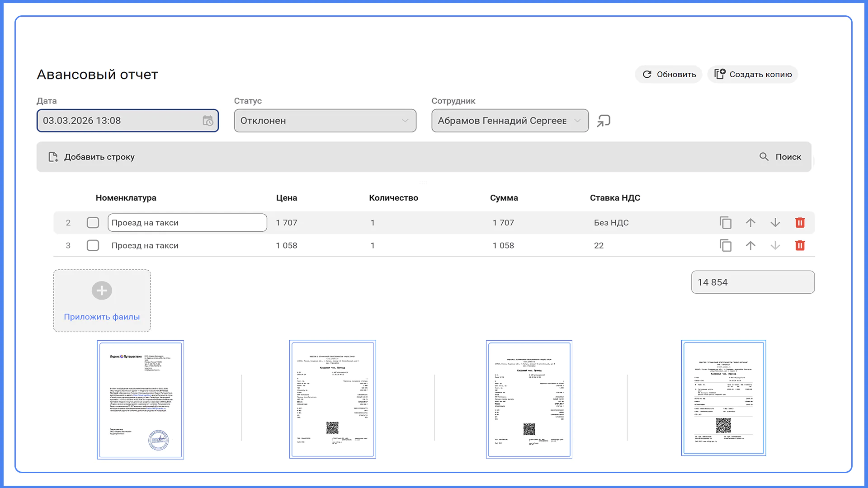Click the Создать копию button
The width and height of the screenshot is (868, 488).
pyautogui.click(x=753, y=74)
